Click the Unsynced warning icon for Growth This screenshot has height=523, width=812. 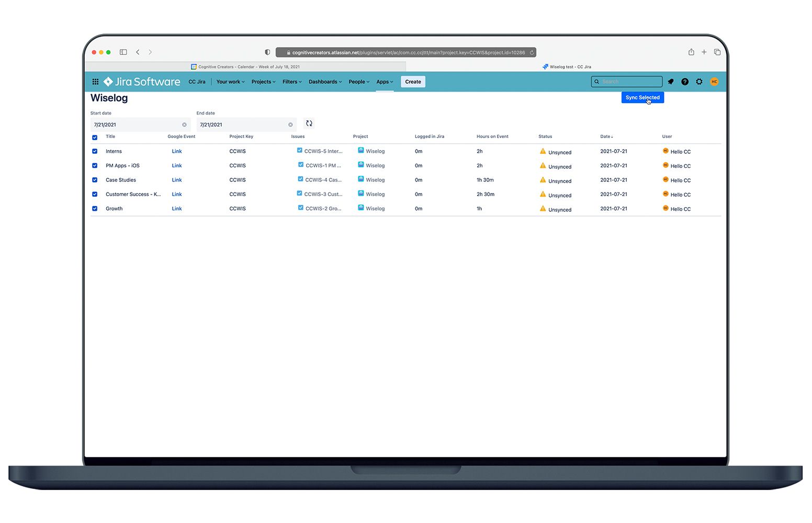(543, 209)
